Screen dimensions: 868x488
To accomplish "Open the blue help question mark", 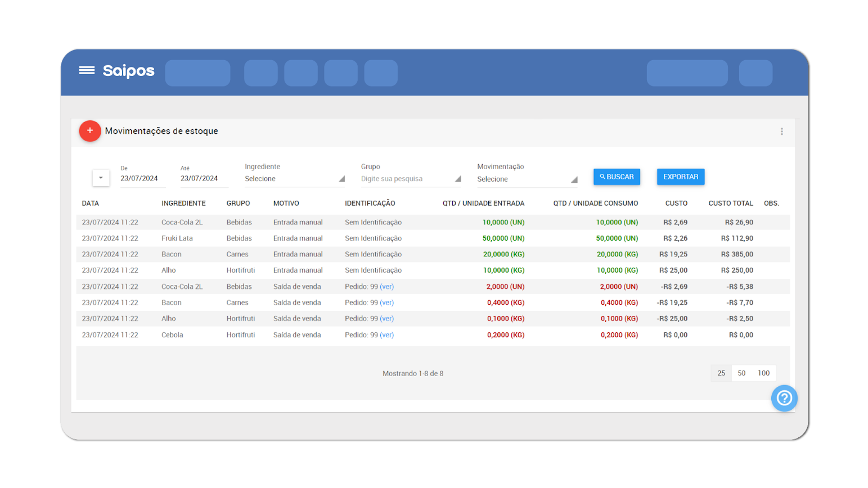I will [784, 398].
